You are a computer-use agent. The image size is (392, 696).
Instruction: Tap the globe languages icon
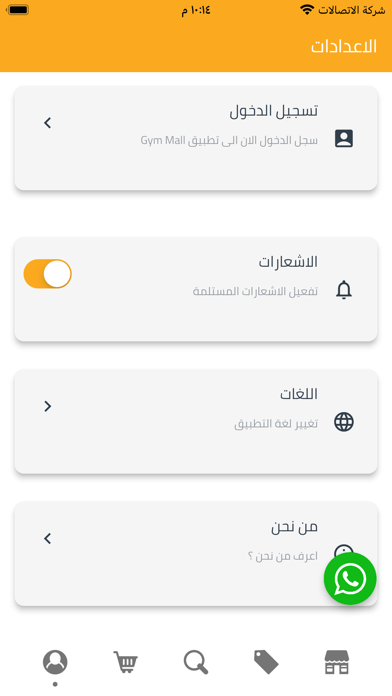(344, 422)
